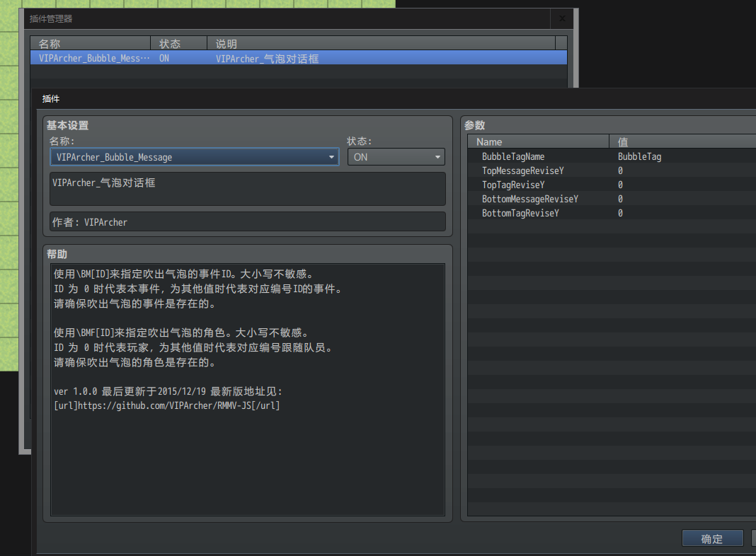This screenshot has width=756, height=556.
Task: Click the Name column header in 参数
Action: click(538, 141)
